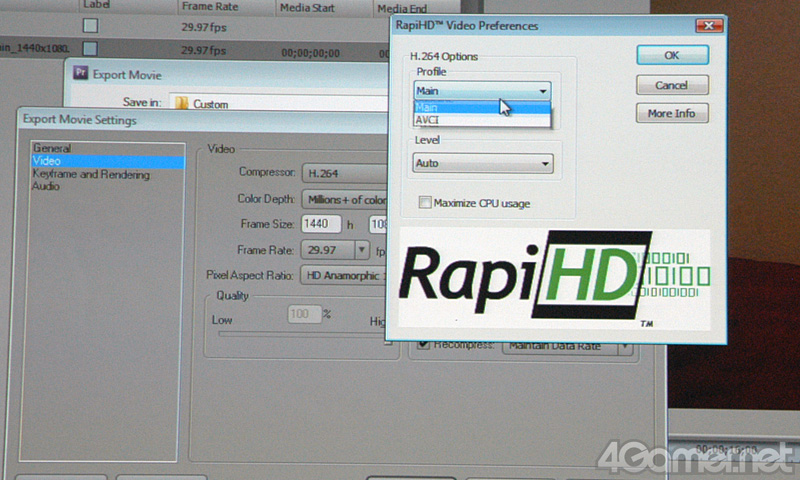Click the Label box in the first clip row

(x=91, y=26)
